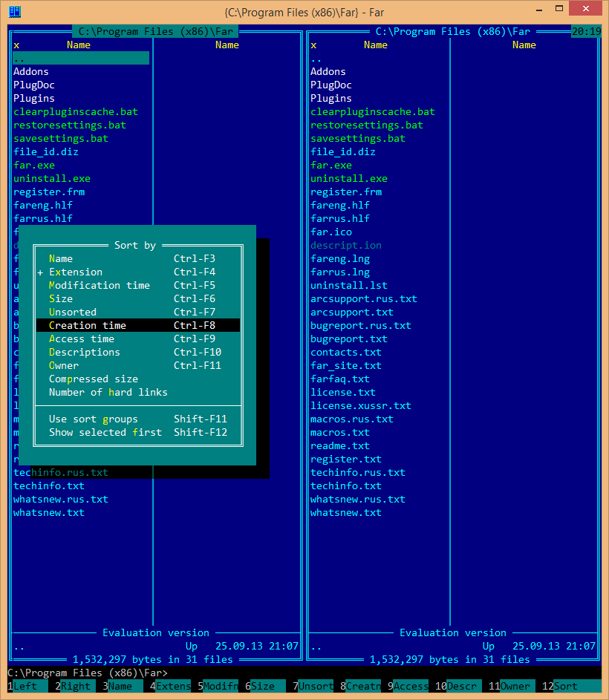Click 8Creatn key bar button
The height and width of the screenshot is (700, 609).
coord(361,686)
